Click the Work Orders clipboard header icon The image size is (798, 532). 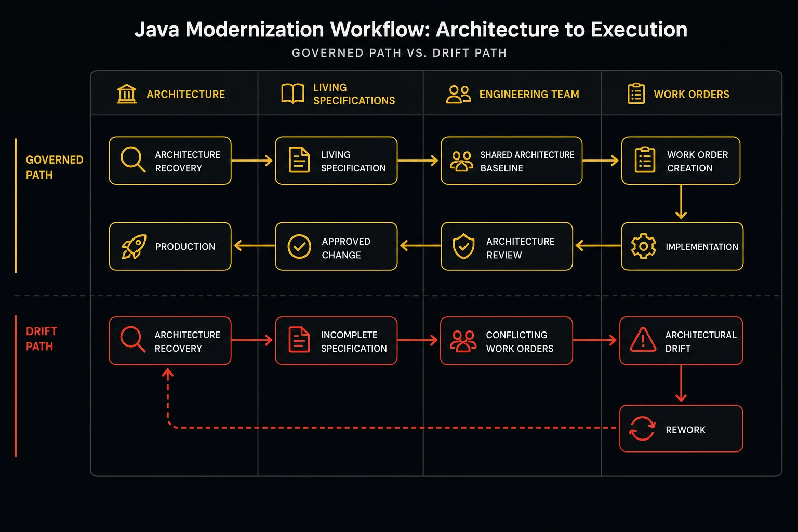636,94
